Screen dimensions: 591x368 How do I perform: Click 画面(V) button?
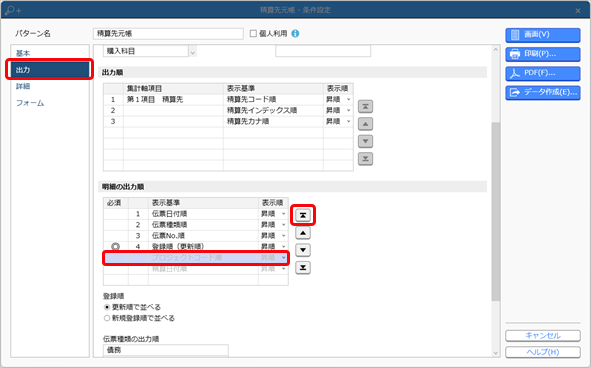pos(543,35)
